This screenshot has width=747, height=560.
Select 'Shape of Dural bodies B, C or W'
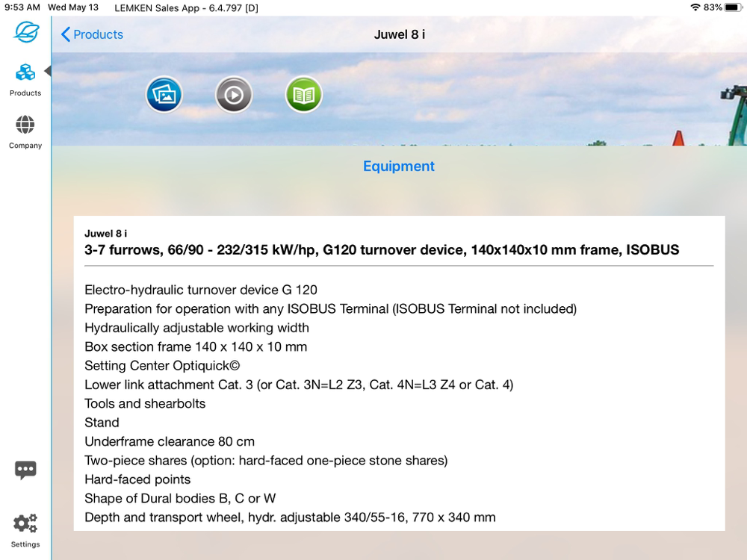click(180, 499)
